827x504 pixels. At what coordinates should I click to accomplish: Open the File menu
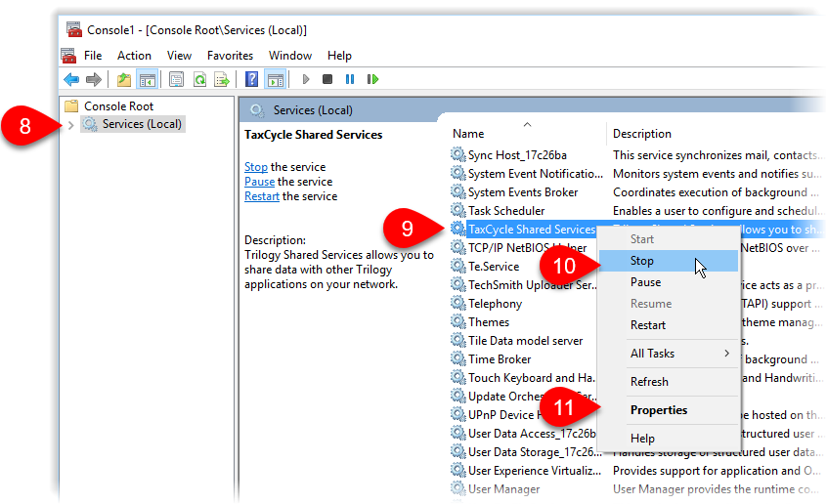(x=93, y=56)
